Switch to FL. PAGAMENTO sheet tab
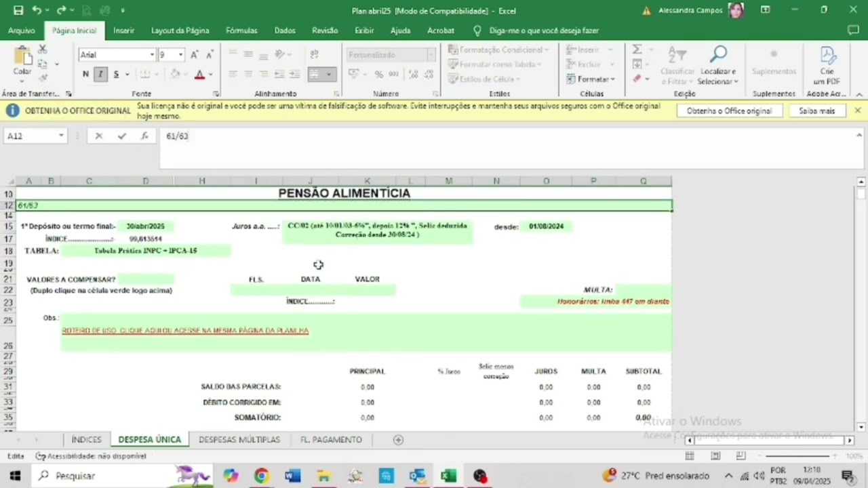868x488 pixels. 331,440
